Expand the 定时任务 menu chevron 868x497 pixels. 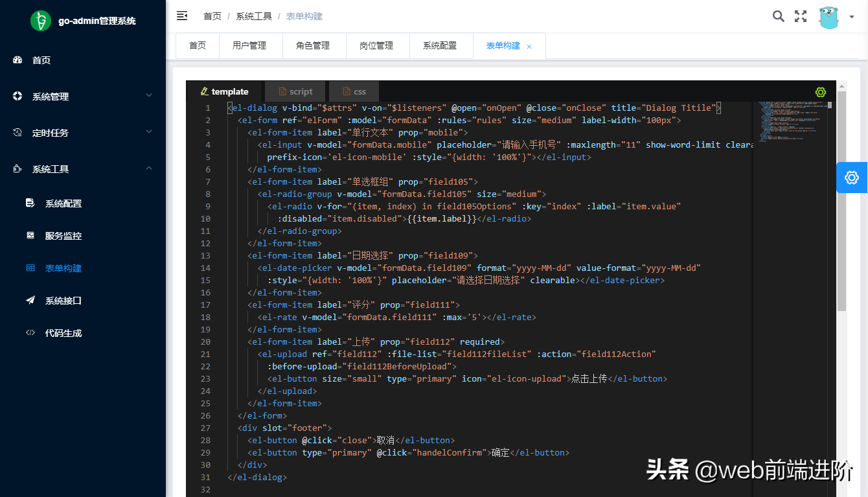pos(149,132)
